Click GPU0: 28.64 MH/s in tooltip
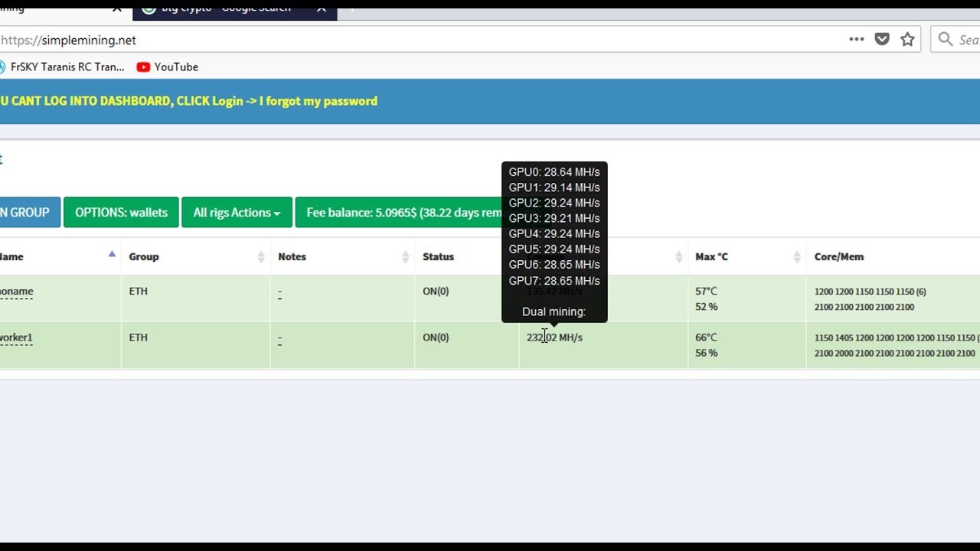The width and height of the screenshot is (980, 551). tap(554, 172)
